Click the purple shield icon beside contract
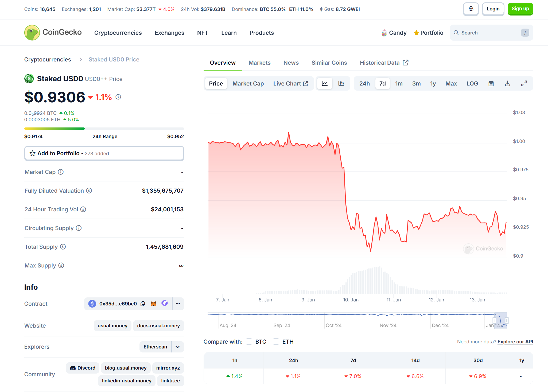Viewport: 548px width, 392px height. click(x=165, y=303)
